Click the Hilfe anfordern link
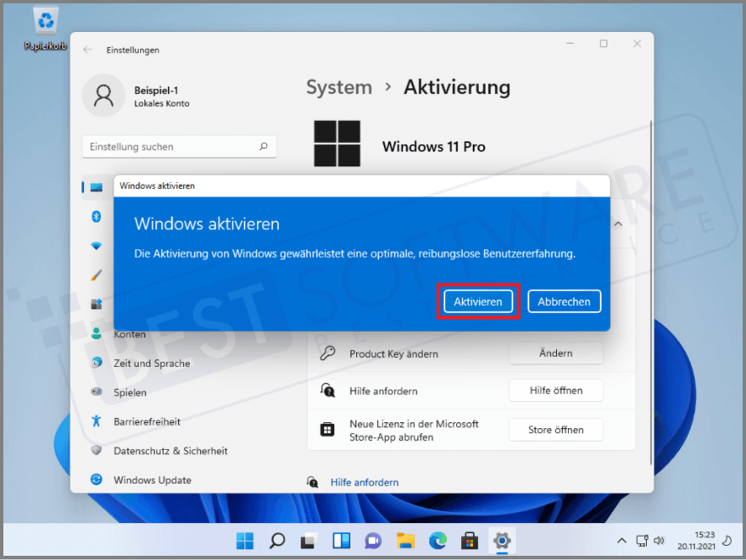746x560 pixels. [x=365, y=482]
